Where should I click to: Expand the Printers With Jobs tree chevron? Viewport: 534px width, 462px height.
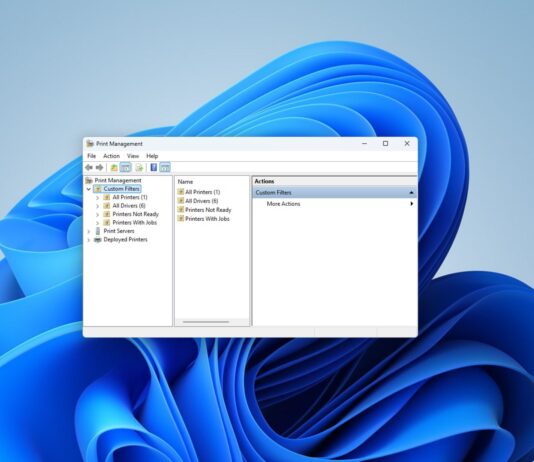97,223
